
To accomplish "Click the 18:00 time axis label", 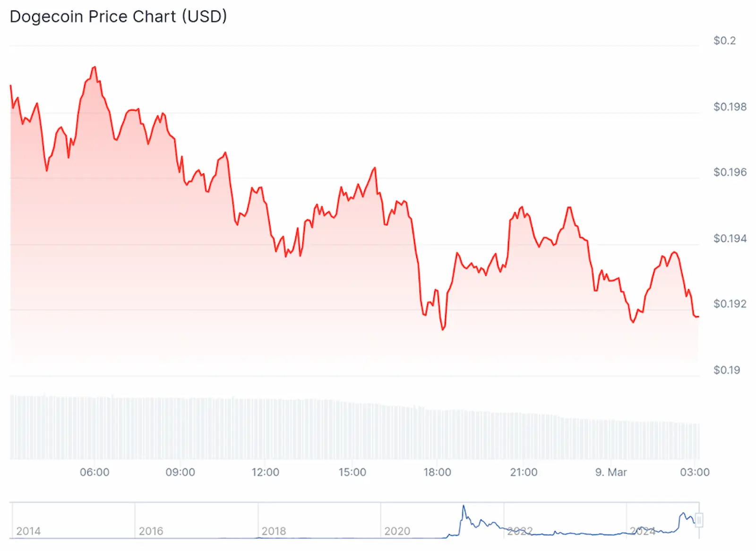I will point(437,472).
